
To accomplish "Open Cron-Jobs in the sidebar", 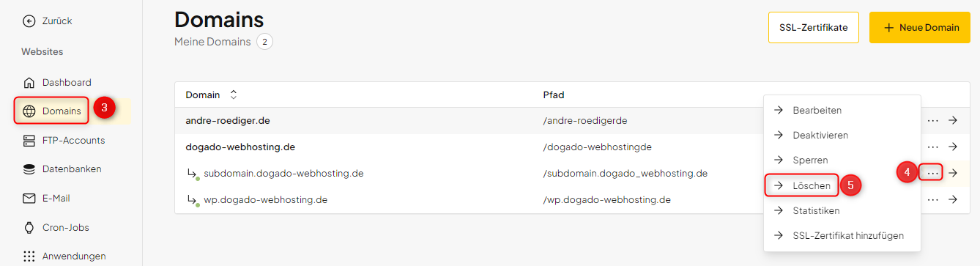I will tap(56, 228).
